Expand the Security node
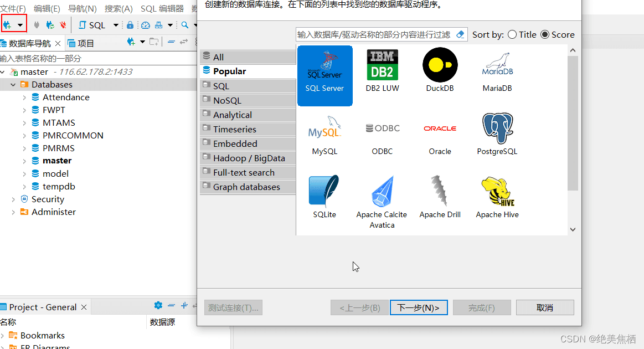 click(13, 199)
